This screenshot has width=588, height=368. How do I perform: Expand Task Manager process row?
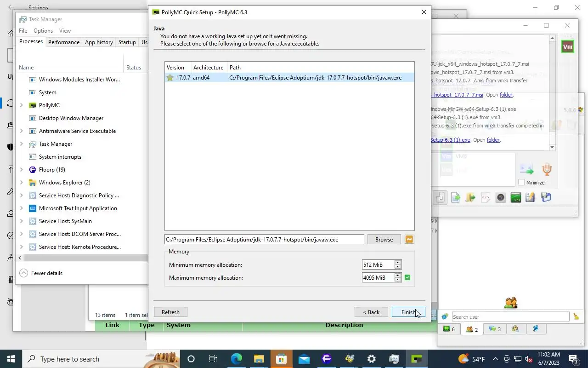(21, 144)
